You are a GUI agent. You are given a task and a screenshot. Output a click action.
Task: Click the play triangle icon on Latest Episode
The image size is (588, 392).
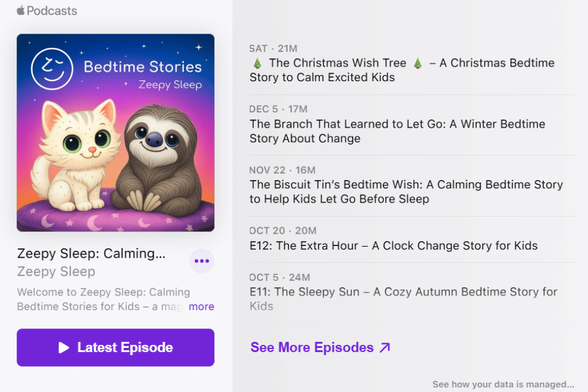coord(64,348)
